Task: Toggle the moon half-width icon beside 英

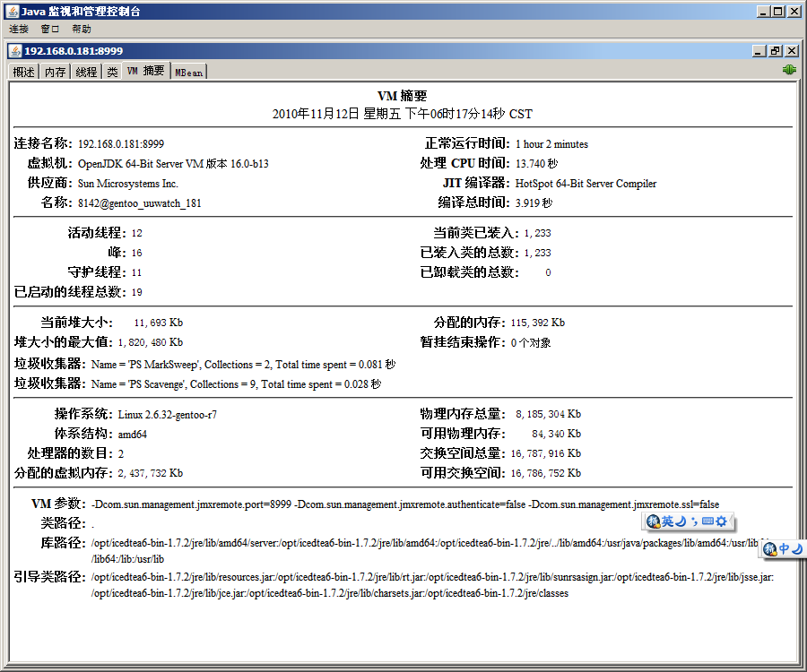Action: point(681,521)
